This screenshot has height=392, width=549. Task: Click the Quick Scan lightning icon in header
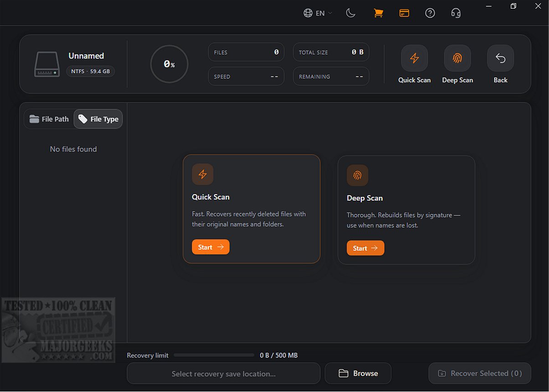click(415, 58)
